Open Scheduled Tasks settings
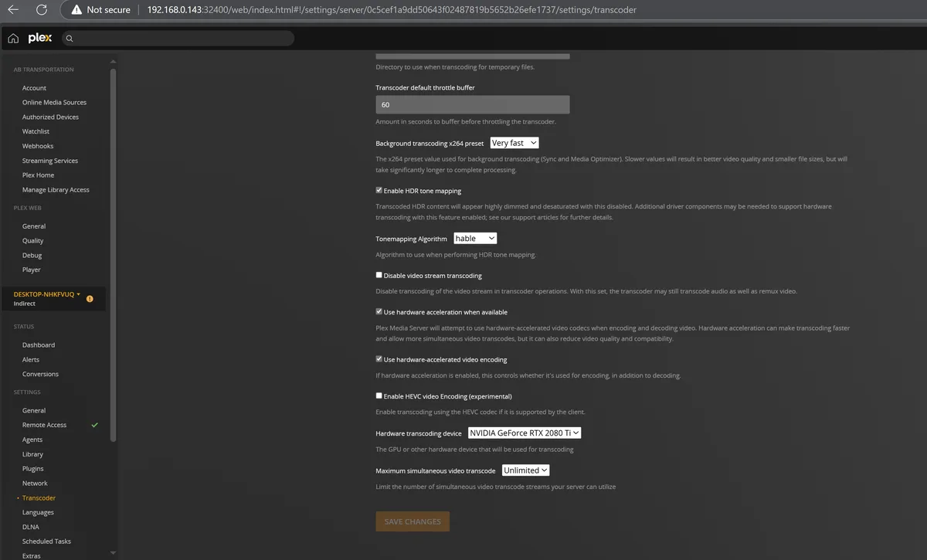The image size is (927, 560). pos(46,541)
